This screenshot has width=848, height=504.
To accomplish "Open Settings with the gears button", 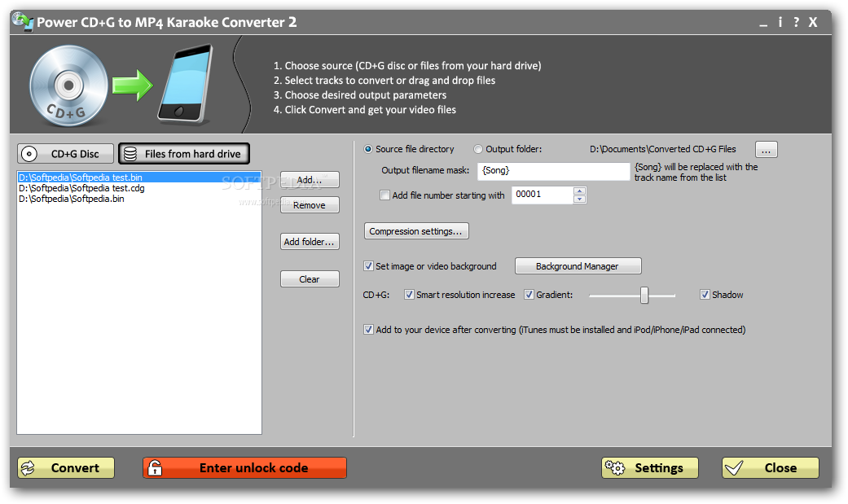I will coord(650,468).
